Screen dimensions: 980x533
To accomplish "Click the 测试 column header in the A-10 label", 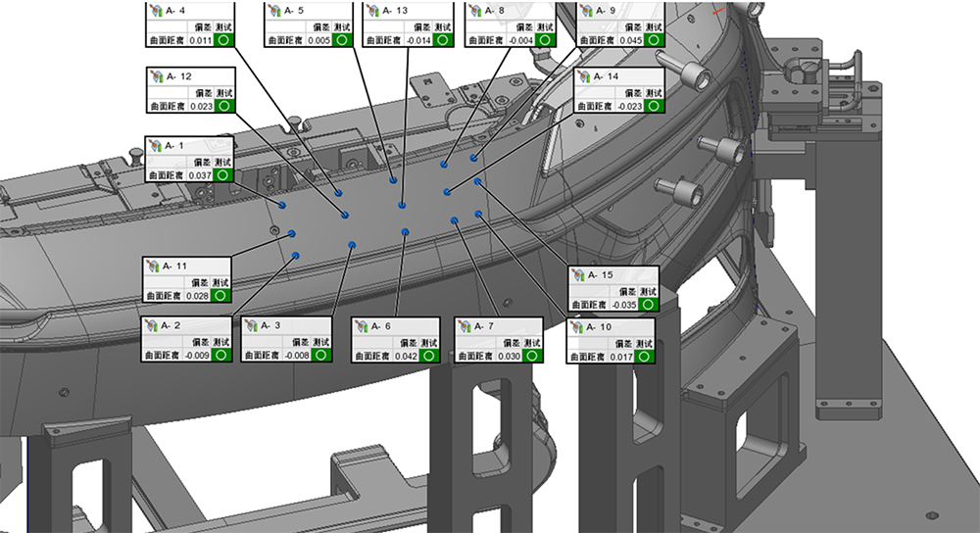I will [x=645, y=342].
